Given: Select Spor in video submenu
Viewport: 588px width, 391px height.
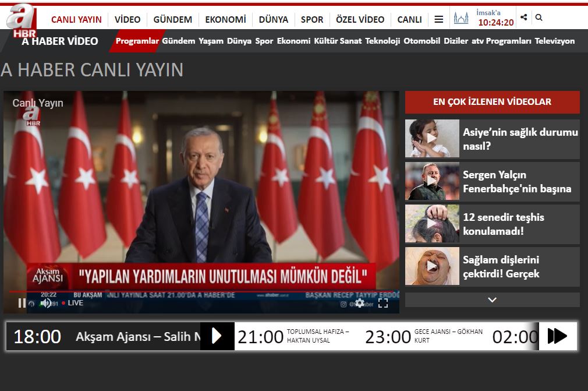Looking at the screenshot, I should (264, 41).
